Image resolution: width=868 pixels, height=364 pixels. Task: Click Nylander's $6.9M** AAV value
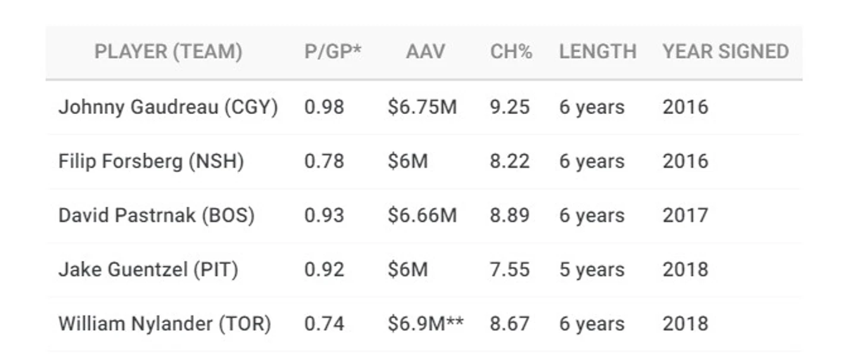pos(426,324)
